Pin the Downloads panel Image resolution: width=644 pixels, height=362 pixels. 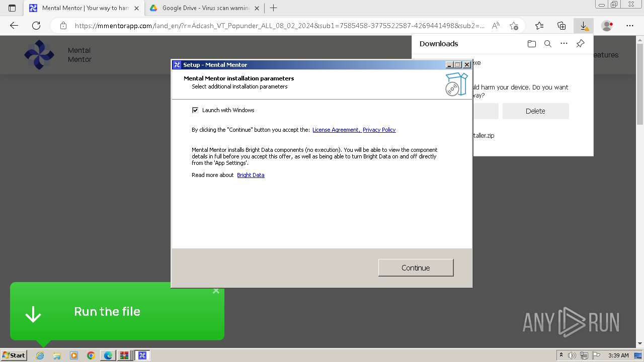point(580,44)
